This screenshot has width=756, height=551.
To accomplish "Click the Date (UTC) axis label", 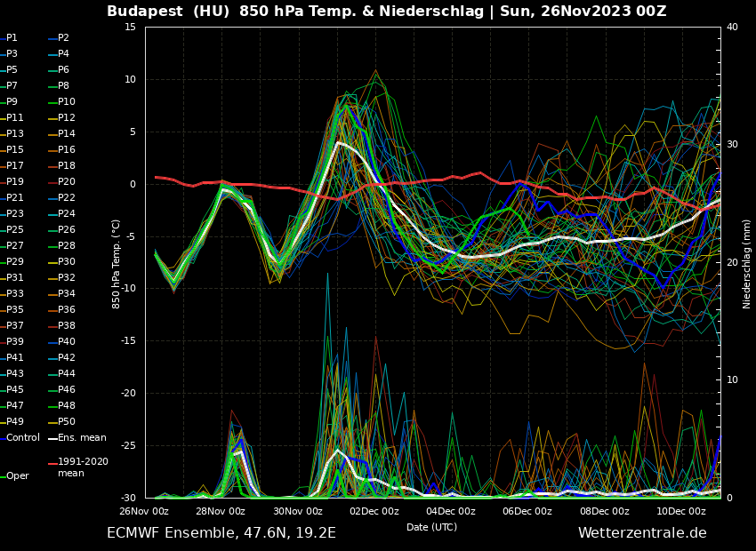I will point(432,527).
